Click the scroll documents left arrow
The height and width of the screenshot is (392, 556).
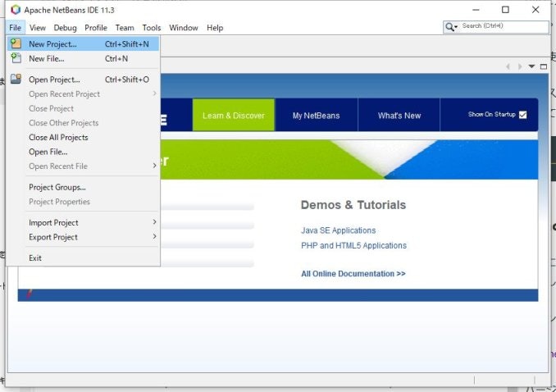click(508, 66)
